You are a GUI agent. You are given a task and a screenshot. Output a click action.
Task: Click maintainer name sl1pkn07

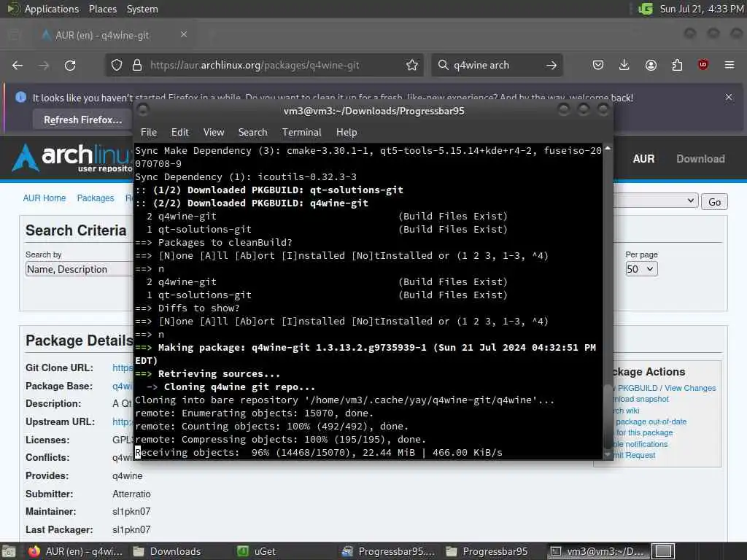(x=131, y=511)
